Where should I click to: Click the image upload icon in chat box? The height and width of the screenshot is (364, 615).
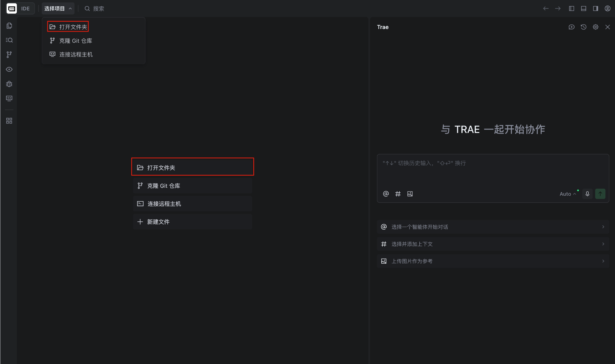coord(410,194)
